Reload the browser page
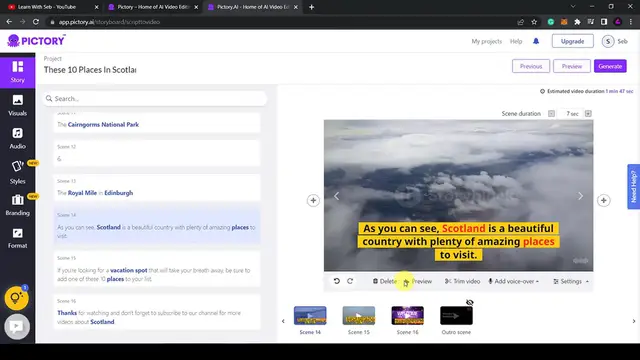The width and height of the screenshot is (640, 360). point(36,22)
